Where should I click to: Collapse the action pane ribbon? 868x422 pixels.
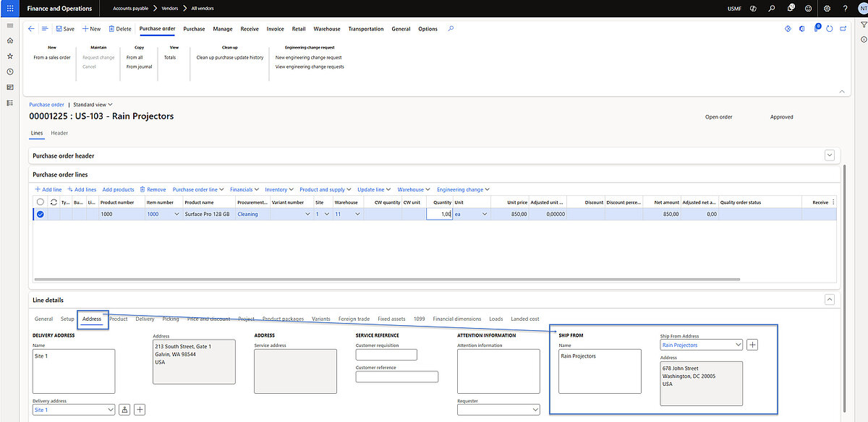[841, 92]
